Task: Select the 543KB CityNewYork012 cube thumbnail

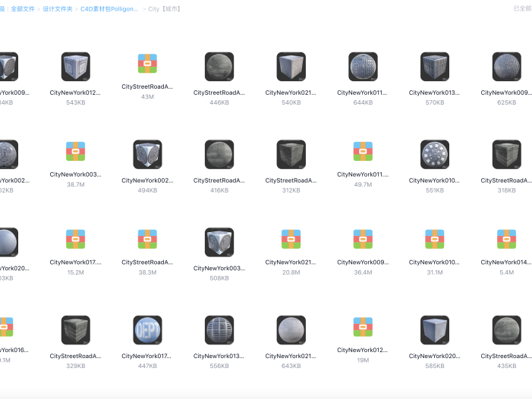Action: pyautogui.click(x=75, y=67)
